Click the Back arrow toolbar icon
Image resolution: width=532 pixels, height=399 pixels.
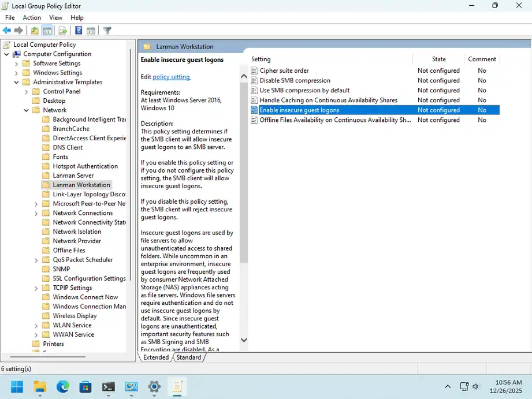7,31
